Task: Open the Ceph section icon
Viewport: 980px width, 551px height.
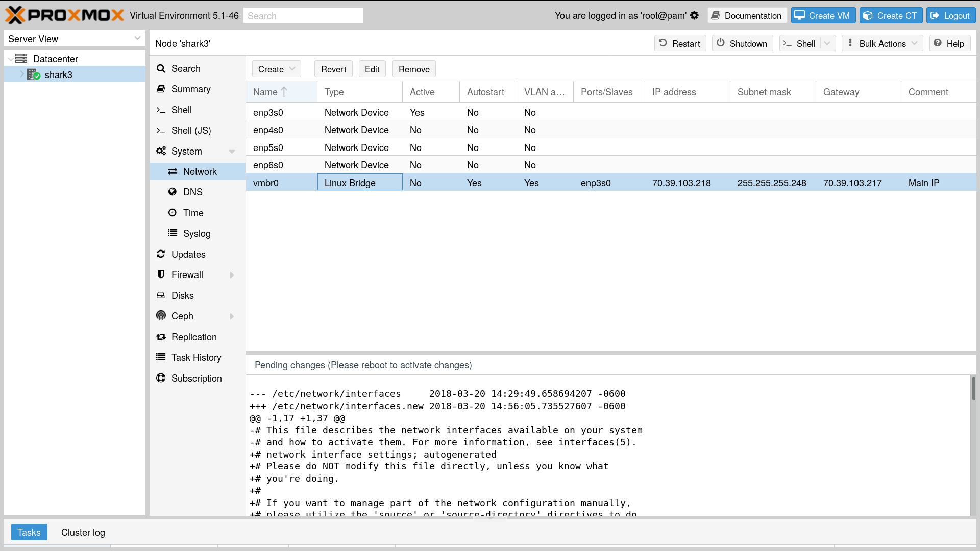Action: [x=161, y=316]
